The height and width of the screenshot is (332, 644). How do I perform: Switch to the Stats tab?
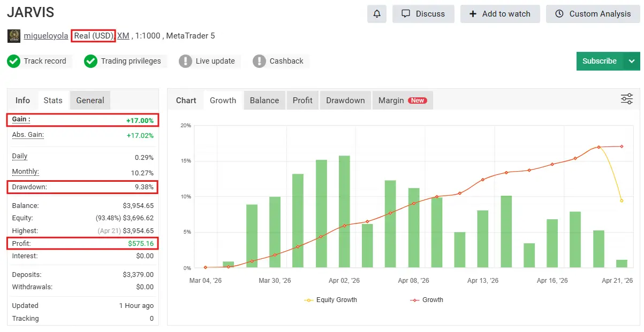[53, 101]
